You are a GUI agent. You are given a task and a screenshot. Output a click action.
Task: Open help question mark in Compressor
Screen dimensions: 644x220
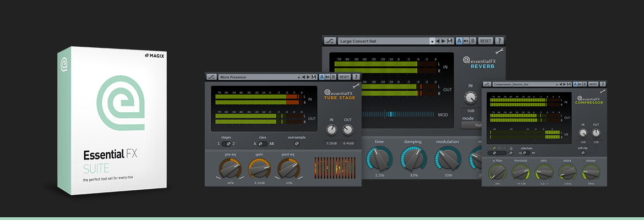tap(603, 84)
